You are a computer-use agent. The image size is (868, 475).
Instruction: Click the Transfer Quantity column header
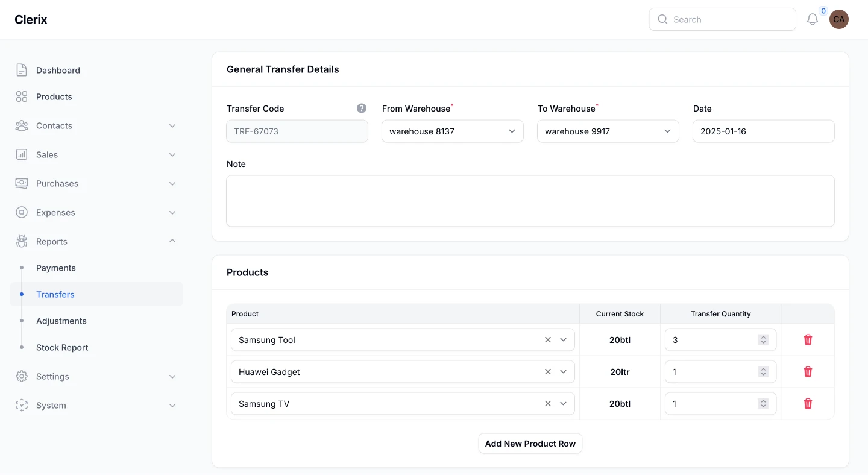[x=721, y=314]
